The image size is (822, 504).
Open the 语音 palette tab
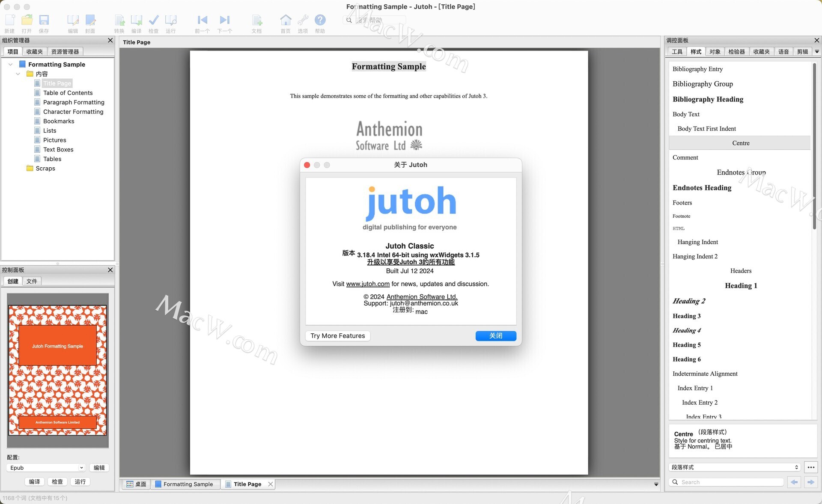pos(783,52)
